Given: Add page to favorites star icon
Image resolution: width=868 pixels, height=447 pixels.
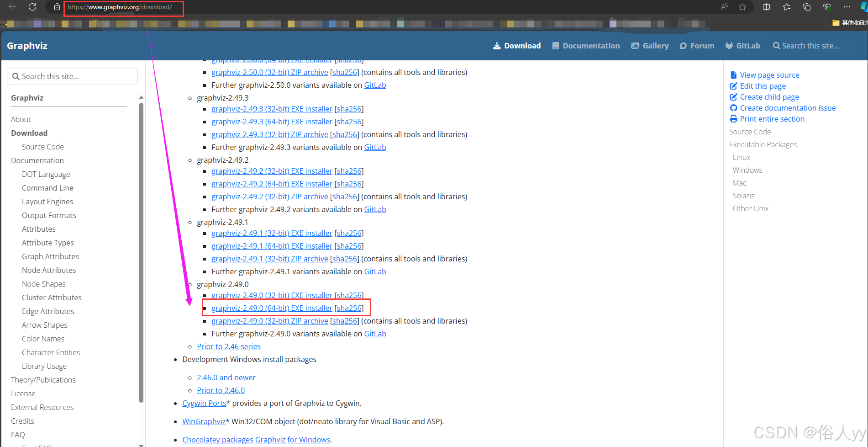Looking at the screenshot, I should click(x=742, y=7).
